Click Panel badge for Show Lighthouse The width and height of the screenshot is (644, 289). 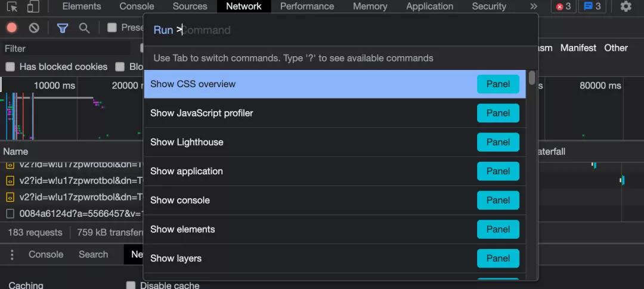[x=498, y=142]
